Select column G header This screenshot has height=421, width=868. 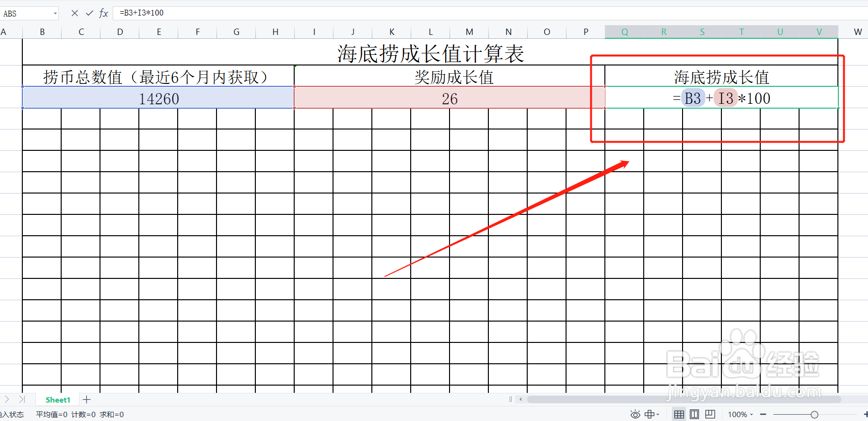point(236,32)
